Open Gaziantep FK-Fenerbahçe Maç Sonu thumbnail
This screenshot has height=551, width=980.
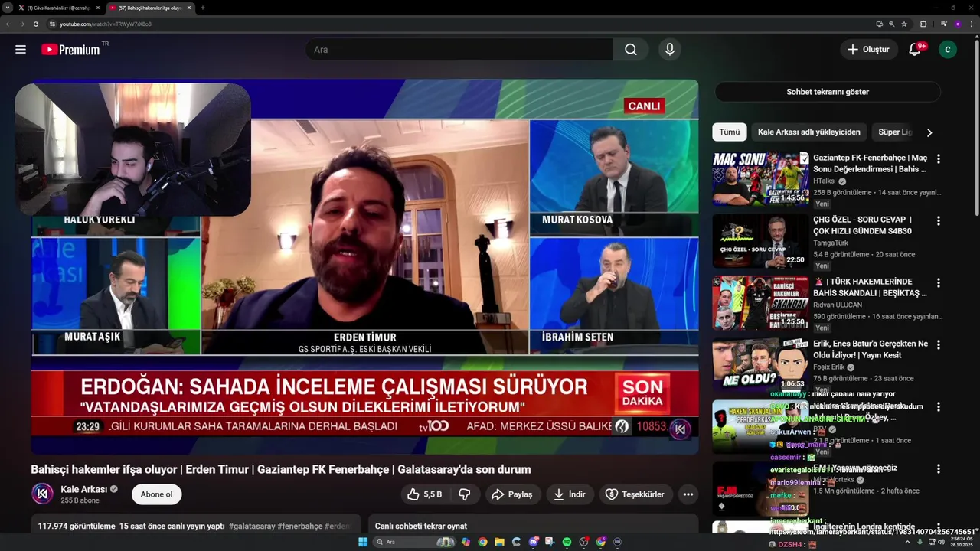click(760, 179)
